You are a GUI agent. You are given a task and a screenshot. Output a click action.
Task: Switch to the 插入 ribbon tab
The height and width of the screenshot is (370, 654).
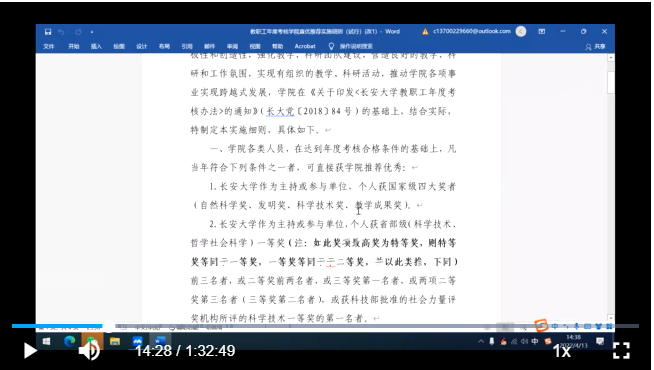click(96, 46)
